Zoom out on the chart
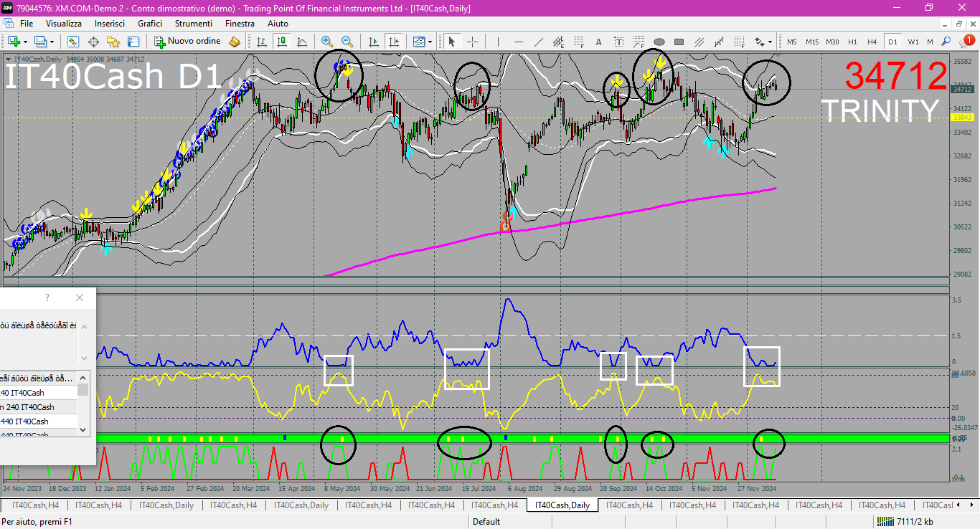The width and height of the screenshot is (980, 529). click(x=347, y=42)
